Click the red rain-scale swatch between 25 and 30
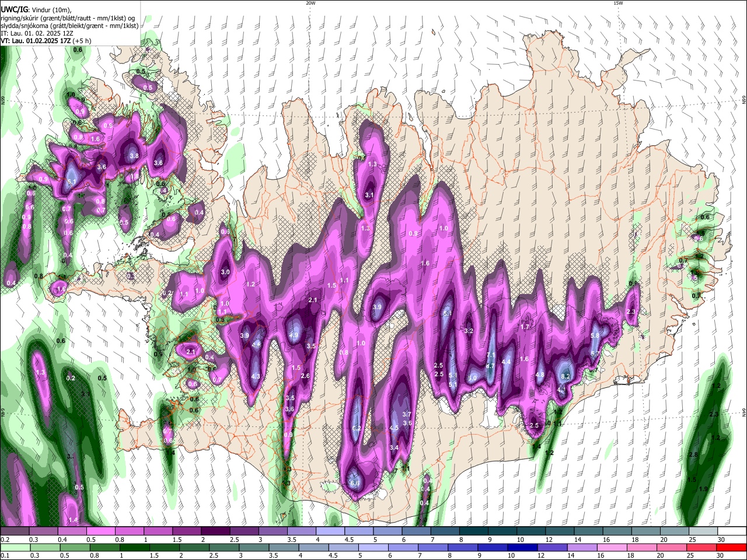Image resolution: width=747 pixels, height=560 pixels. click(x=702, y=547)
